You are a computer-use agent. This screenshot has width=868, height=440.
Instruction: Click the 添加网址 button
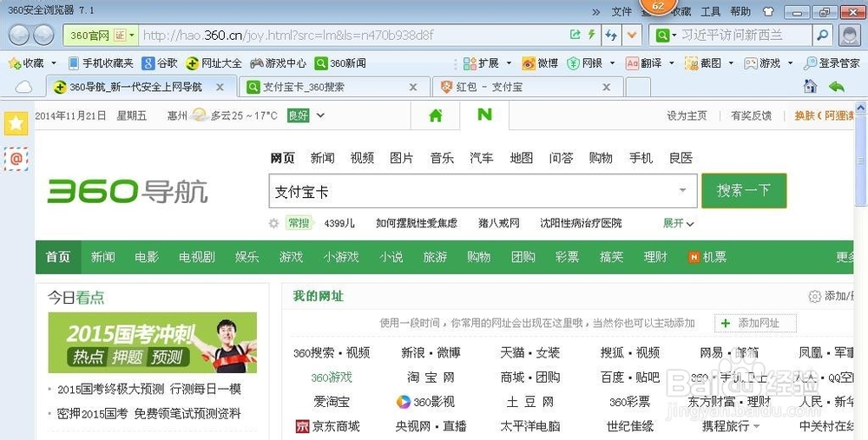pyautogui.click(x=756, y=323)
